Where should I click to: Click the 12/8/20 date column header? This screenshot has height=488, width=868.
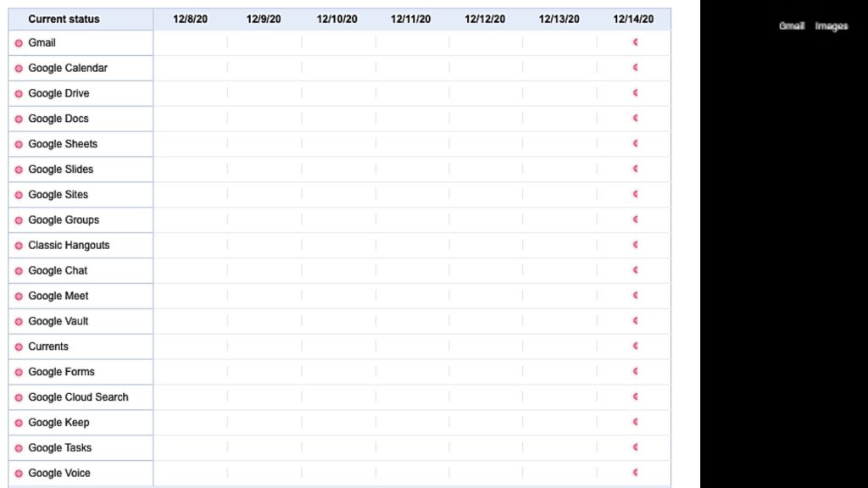coord(190,19)
